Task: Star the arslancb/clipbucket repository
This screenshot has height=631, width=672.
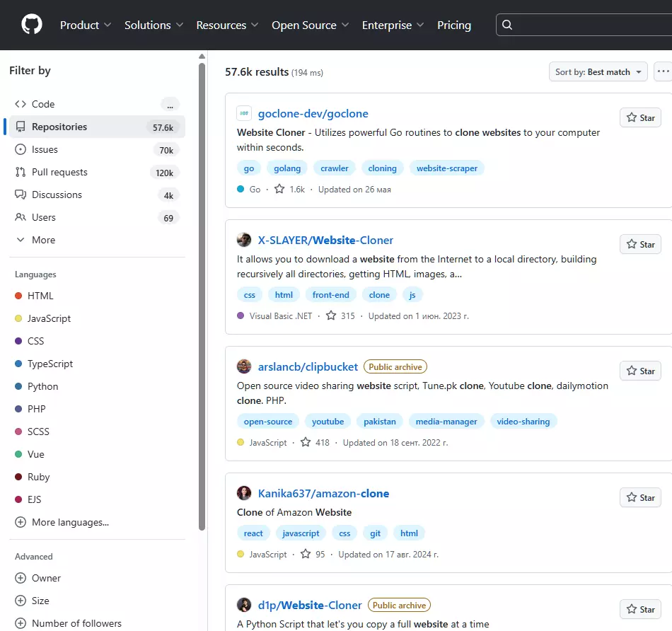Action: click(x=640, y=371)
